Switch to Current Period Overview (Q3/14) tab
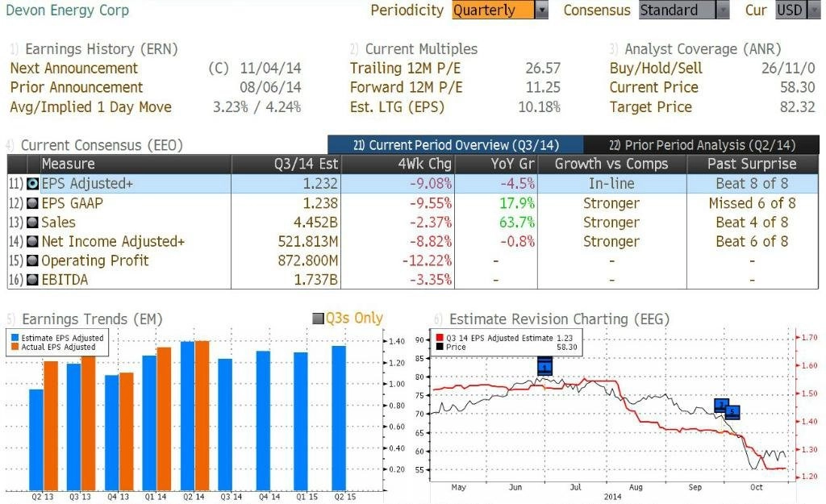 (x=456, y=145)
